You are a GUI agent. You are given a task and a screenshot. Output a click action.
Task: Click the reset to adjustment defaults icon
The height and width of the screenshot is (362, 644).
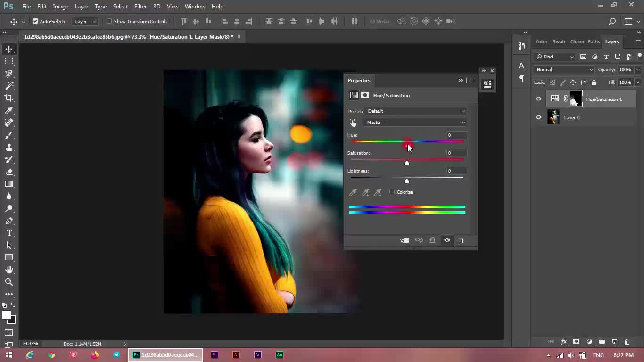pyautogui.click(x=432, y=240)
